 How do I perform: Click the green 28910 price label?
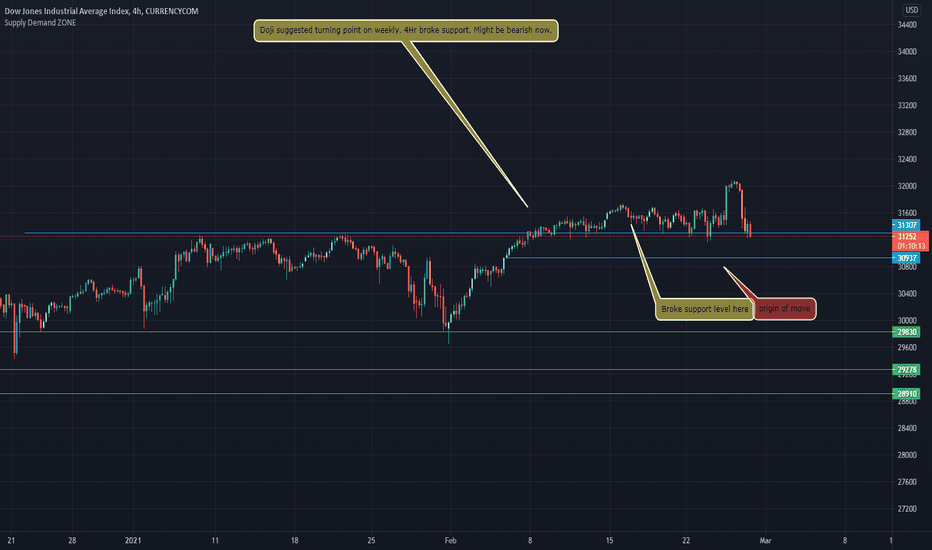pyautogui.click(x=906, y=394)
